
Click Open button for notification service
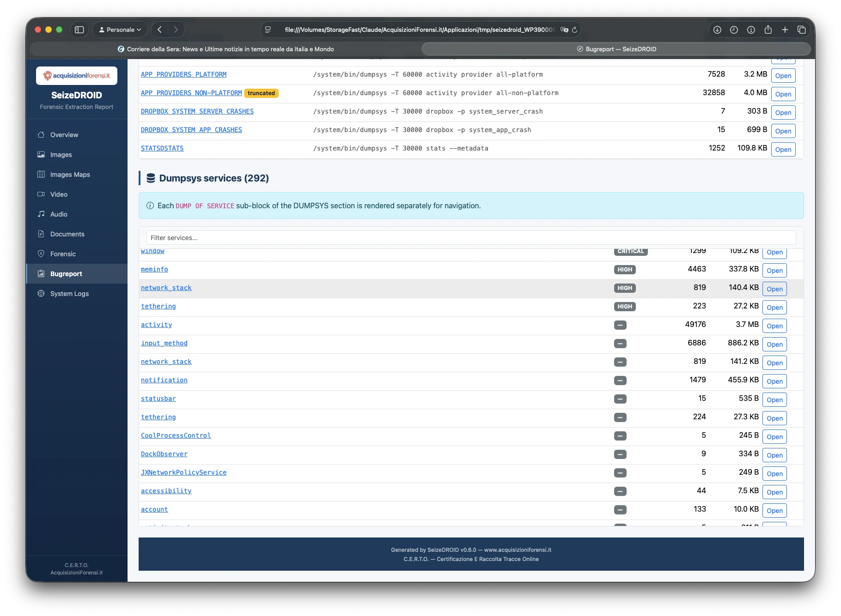point(774,381)
